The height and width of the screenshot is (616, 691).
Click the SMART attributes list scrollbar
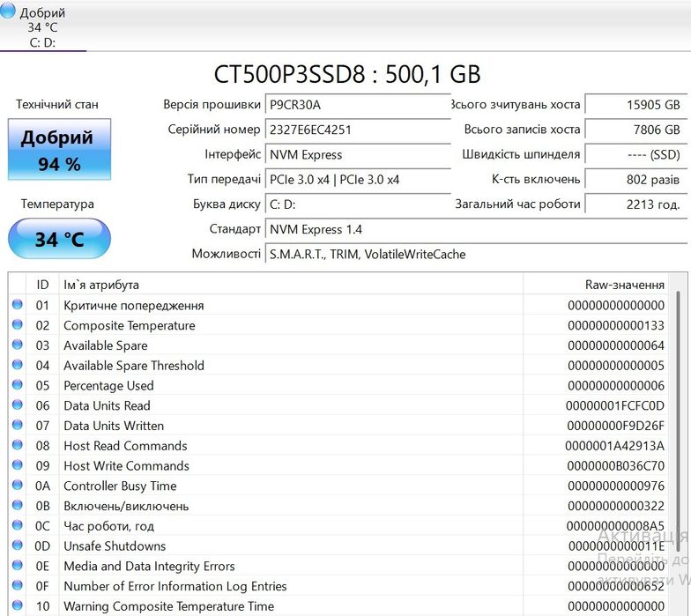[x=678, y=421]
